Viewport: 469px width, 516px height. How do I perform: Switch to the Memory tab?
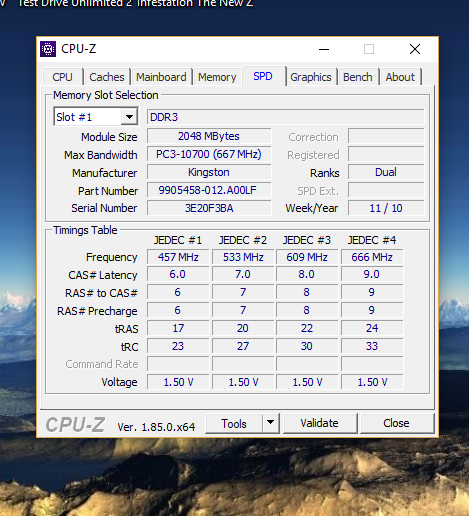[217, 77]
